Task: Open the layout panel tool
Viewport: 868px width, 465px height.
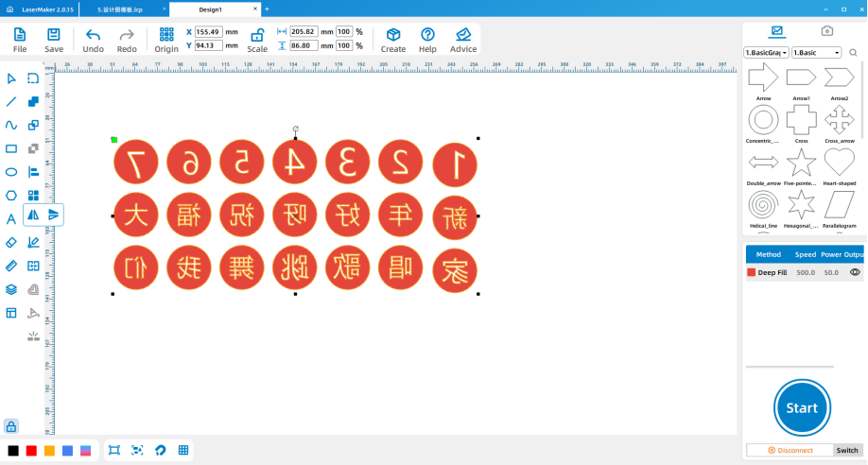Action: click(x=11, y=313)
